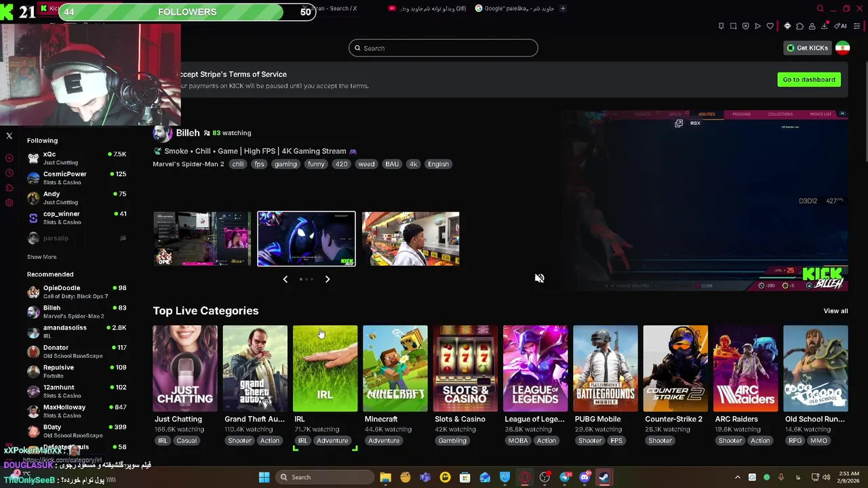Screen dimensions: 868x488
Task: Open Windows Start button
Action: click(264, 477)
